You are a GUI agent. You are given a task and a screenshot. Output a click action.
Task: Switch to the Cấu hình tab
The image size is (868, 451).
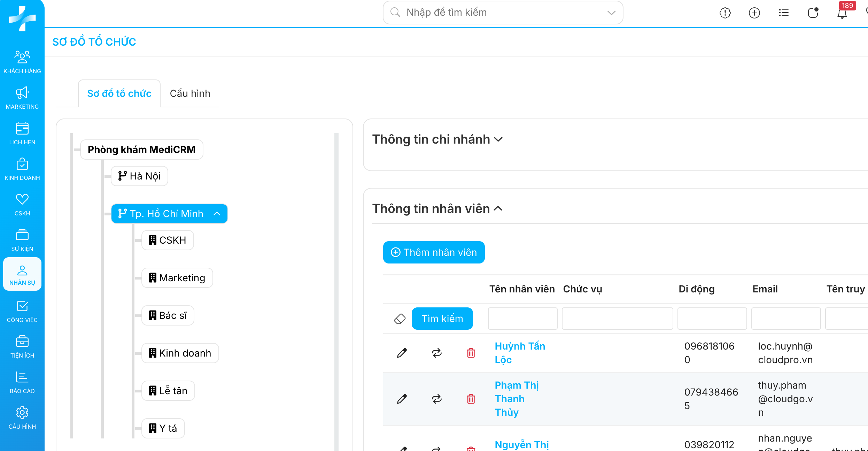click(190, 93)
